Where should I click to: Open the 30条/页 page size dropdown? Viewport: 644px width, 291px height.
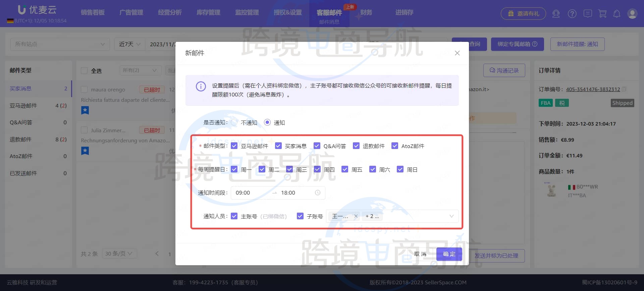click(x=119, y=253)
